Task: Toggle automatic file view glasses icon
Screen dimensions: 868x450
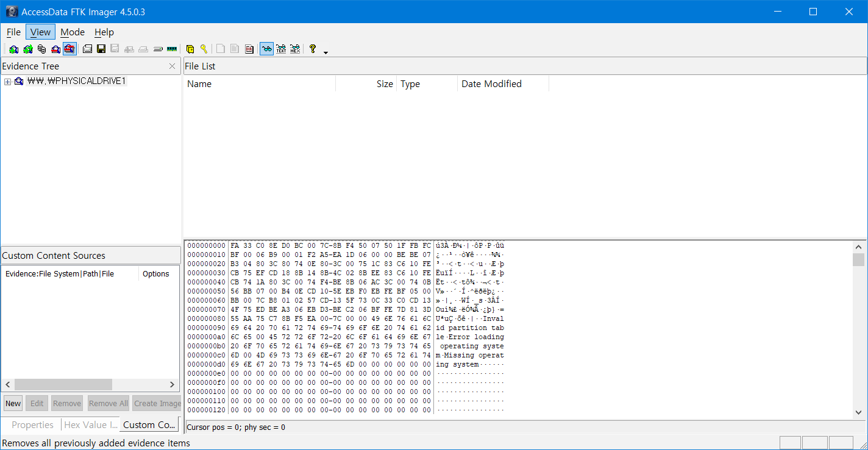Action: click(266, 49)
